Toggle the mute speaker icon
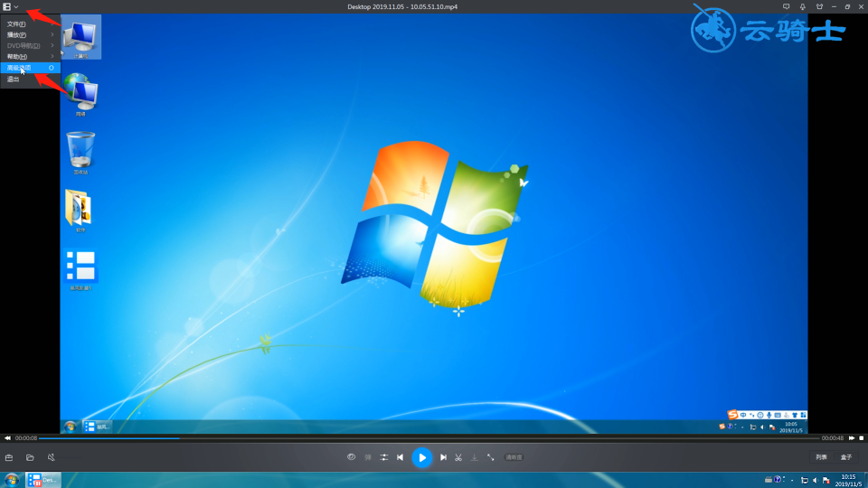Image resolution: width=868 pixels, height=488 pixels. point(51,457)
